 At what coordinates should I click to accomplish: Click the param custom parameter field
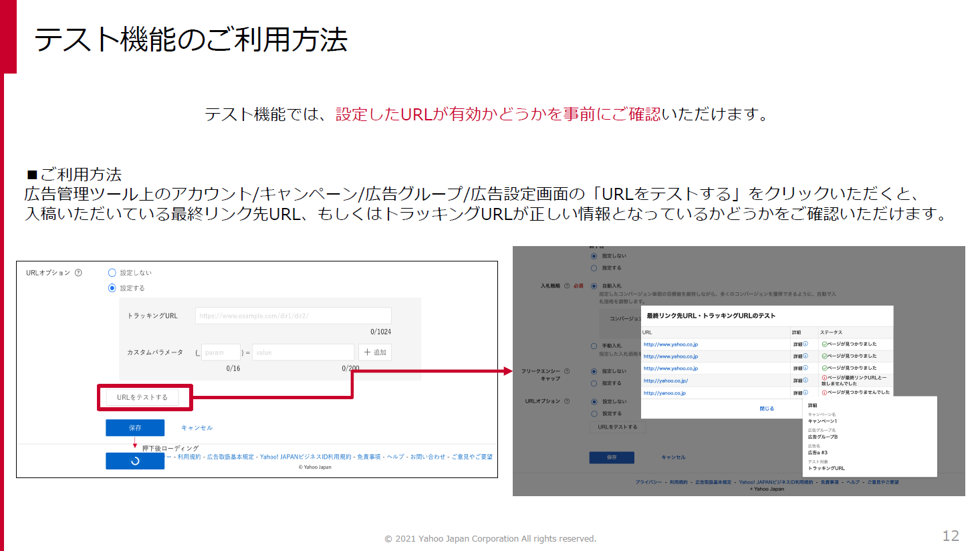(x=220, y=352)
